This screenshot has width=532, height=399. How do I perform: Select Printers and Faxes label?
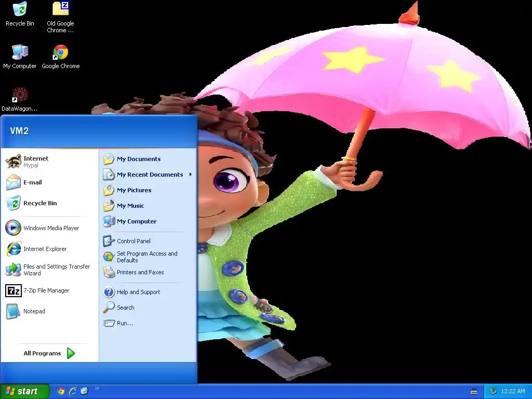140,272
